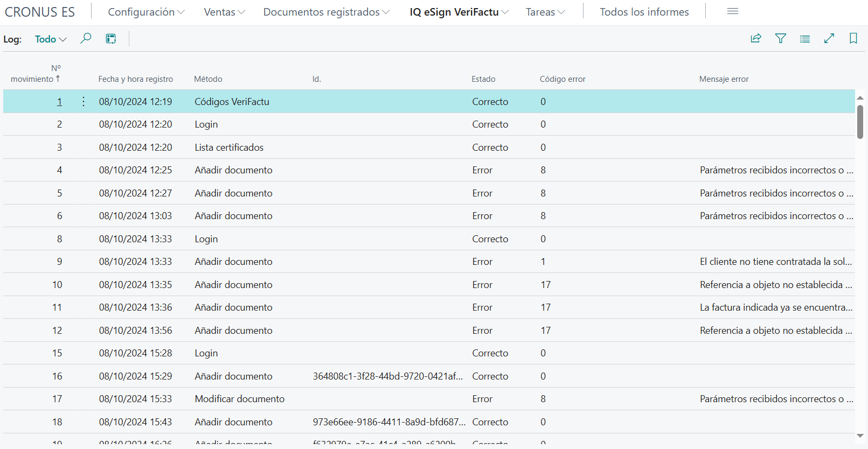
Task: Open movement number 1 link
Action: point(59,102)
